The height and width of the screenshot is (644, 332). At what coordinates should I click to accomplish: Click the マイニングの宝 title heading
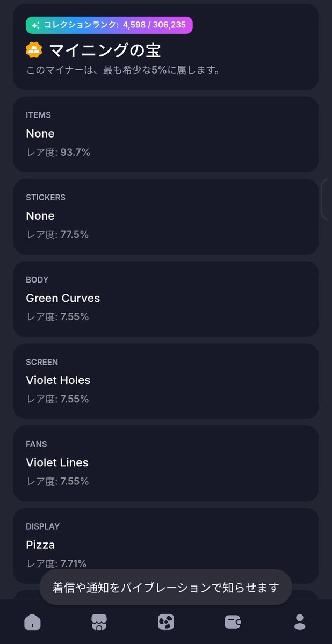(x=105, y=50)
